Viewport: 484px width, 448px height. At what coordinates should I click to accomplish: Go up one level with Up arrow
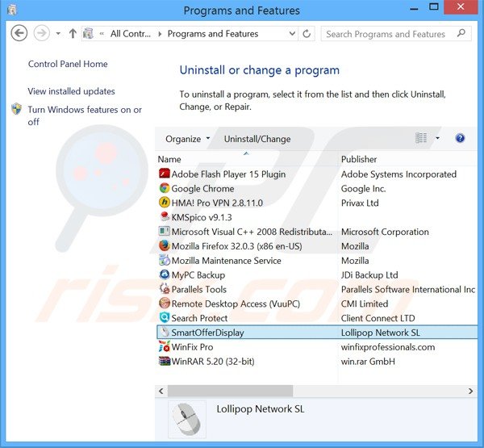tap(73, 33)
